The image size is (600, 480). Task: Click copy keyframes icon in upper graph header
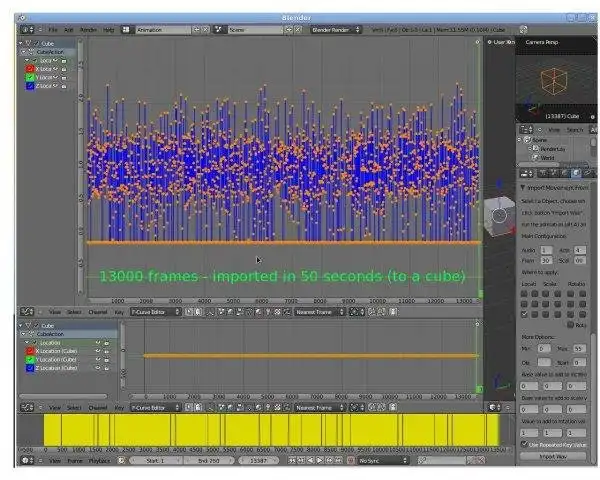372,312
